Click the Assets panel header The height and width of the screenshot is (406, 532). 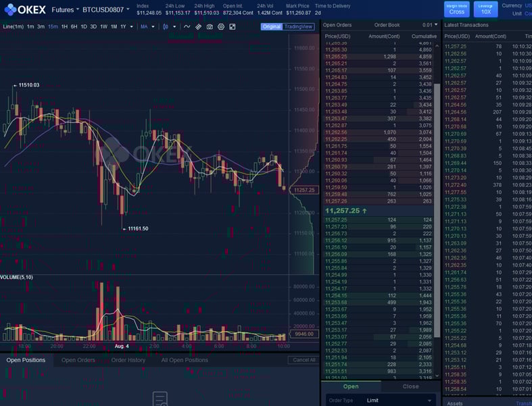click(455, 403)
